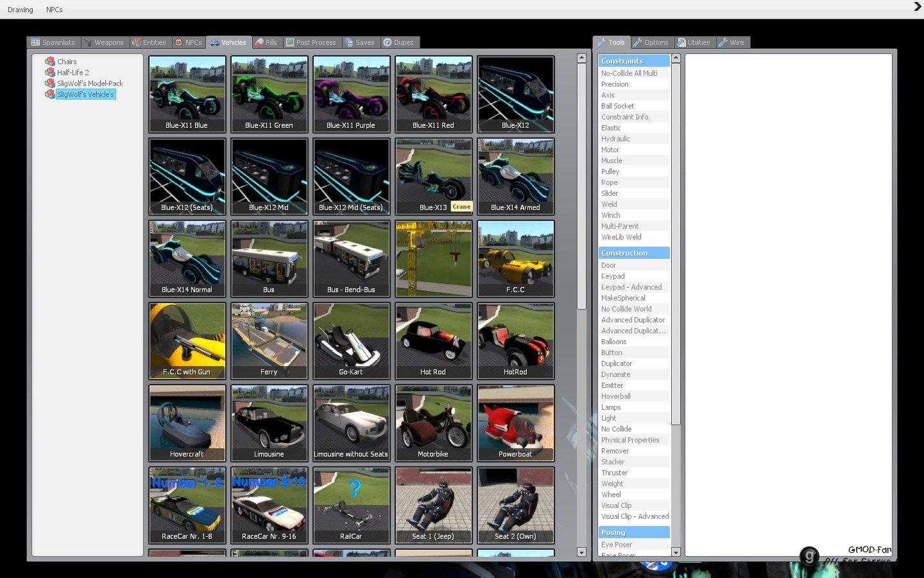Spawn the Blue-X14 Armed vehicle
924x578 pixels.
pyautogui.click(x=515, y=177)
